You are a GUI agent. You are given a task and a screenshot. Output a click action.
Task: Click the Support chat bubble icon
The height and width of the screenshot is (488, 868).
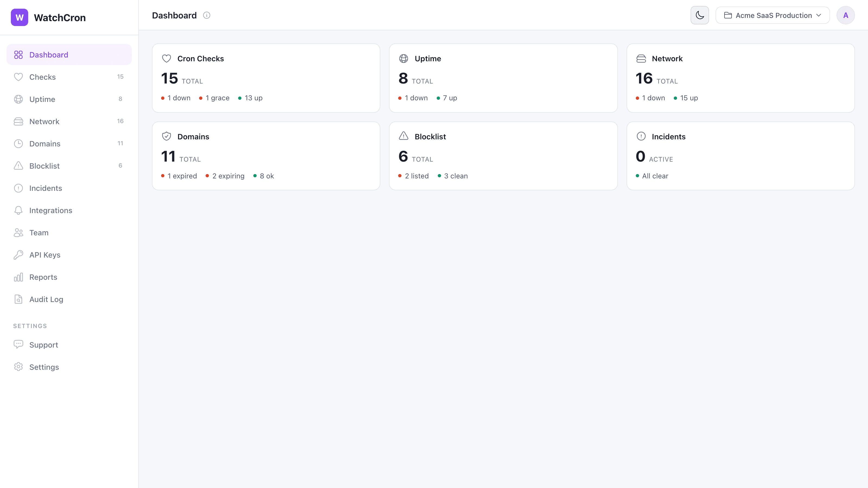coord(18,345)
